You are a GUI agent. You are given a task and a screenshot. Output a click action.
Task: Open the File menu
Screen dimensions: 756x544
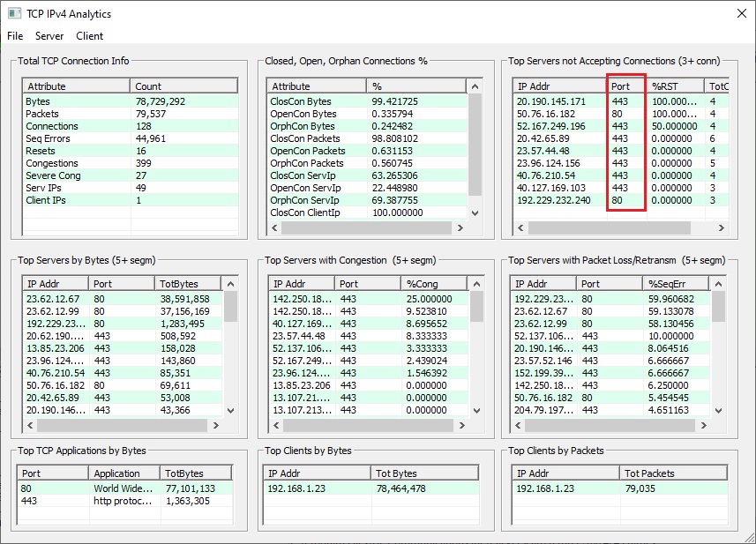click(x=15, y=36)
